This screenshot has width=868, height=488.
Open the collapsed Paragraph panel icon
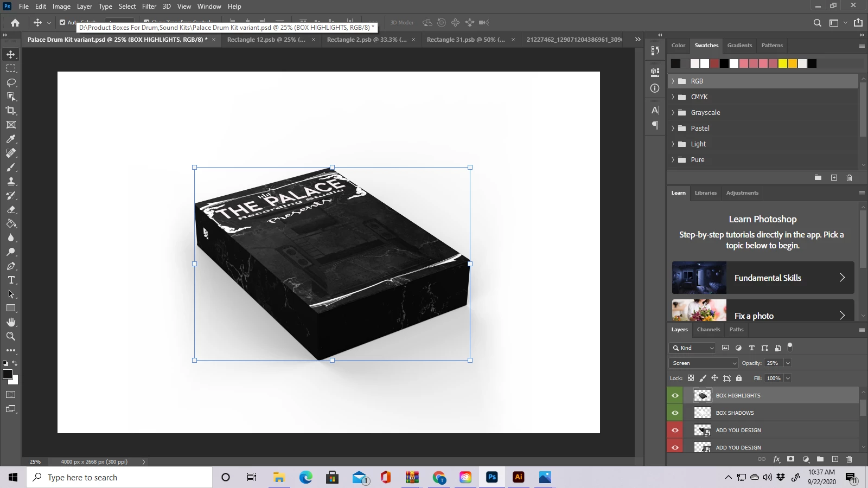coord(655,125)
